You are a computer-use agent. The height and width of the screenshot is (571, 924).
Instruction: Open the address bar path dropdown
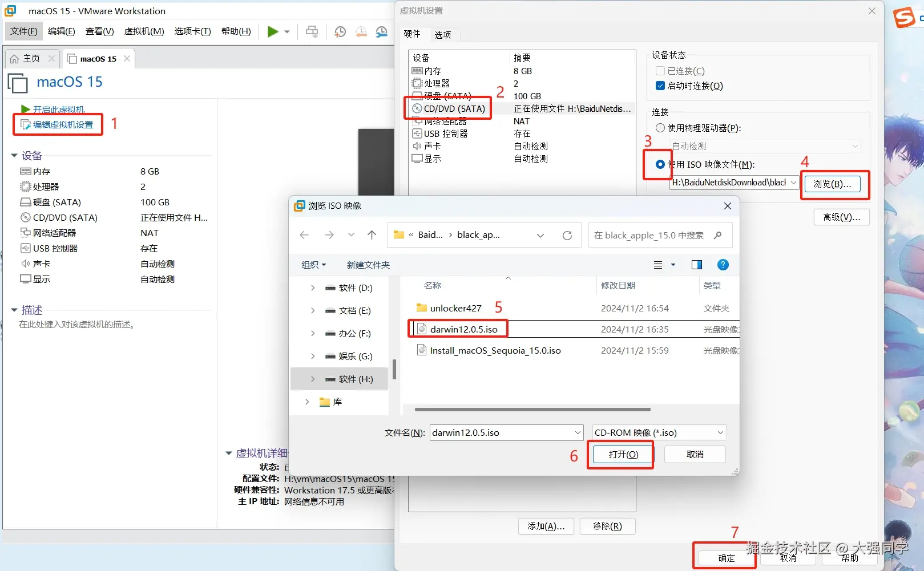pyautogui.click(x=540, y=235)
